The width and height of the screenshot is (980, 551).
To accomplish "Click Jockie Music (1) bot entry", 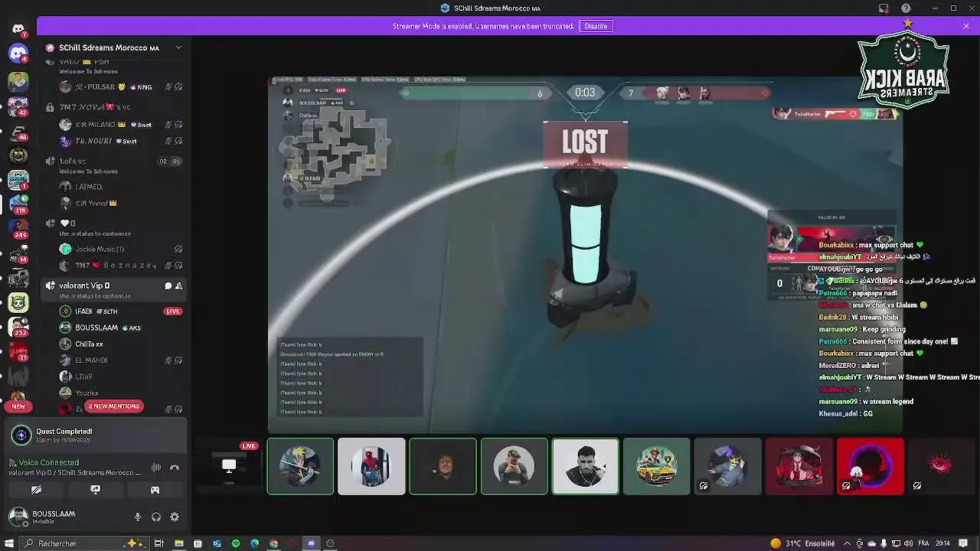I will click(x=115, y=249).
